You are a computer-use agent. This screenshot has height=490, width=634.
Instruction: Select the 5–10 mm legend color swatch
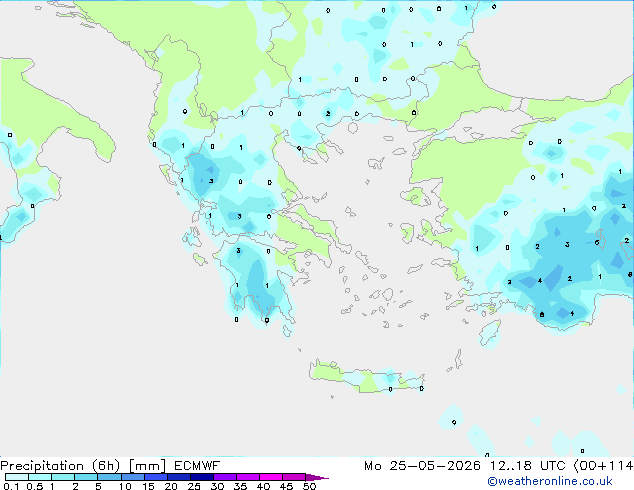pyautogui.click(x=109, y=477)
